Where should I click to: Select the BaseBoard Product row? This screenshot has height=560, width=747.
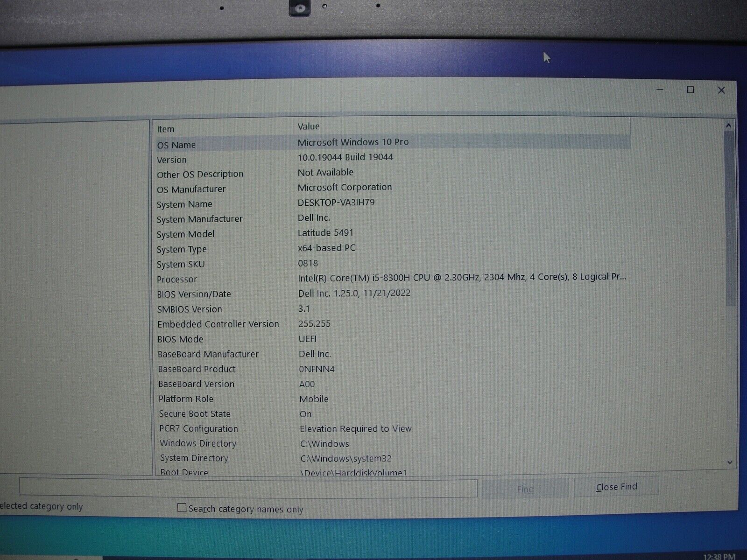[x=393, y=369]
